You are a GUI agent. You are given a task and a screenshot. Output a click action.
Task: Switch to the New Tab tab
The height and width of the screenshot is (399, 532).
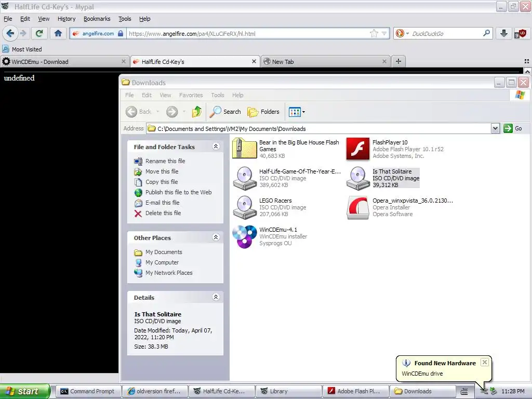[x=325, y=62]
